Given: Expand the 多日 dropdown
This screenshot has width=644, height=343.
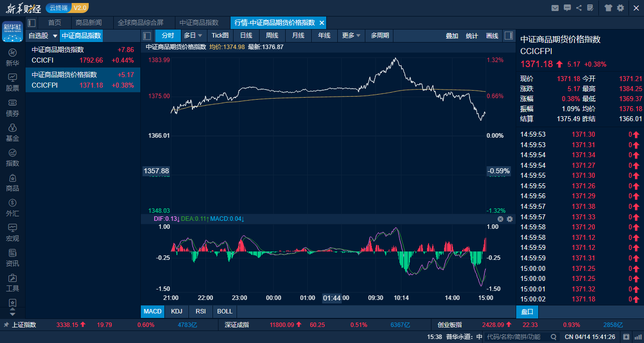Looking at the screenshot, I should pyautogui.click(x=193, y=36).
